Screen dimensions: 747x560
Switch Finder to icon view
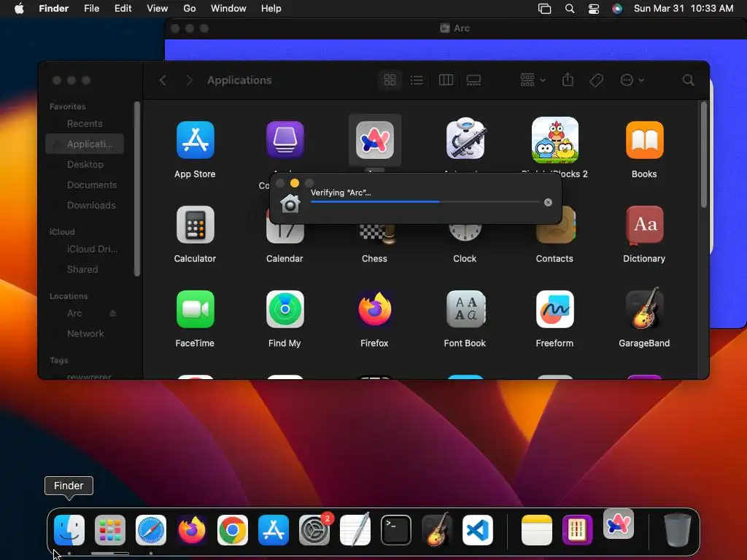point(390,80)
